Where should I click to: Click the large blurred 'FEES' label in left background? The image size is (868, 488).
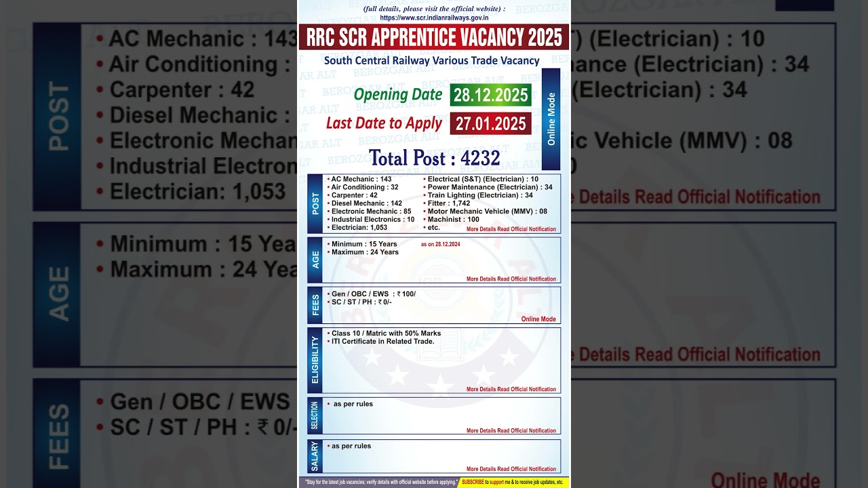coord(58,436)
